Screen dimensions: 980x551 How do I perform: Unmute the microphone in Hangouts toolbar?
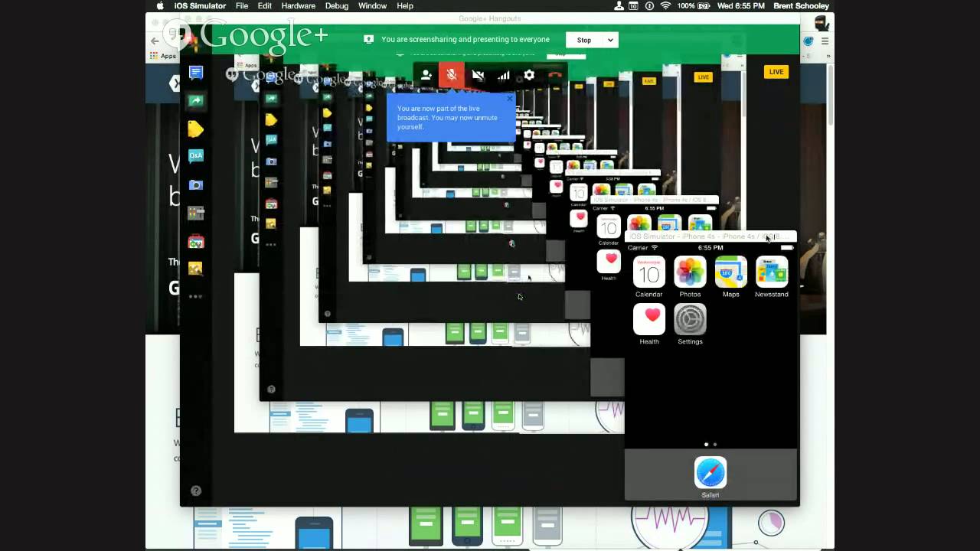[x=452, y=75]
